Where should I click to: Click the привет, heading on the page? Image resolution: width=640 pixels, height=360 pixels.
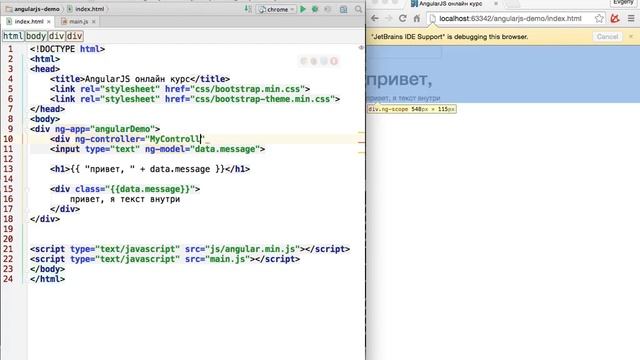pyautogui.click(x=399, y=80)
